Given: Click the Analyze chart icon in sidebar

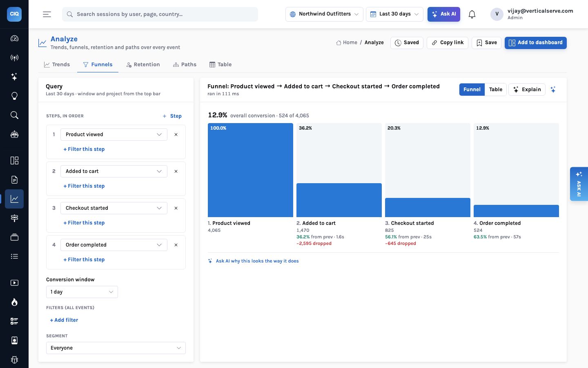Looking at the screenshot, I should click(x=14, y=199).
